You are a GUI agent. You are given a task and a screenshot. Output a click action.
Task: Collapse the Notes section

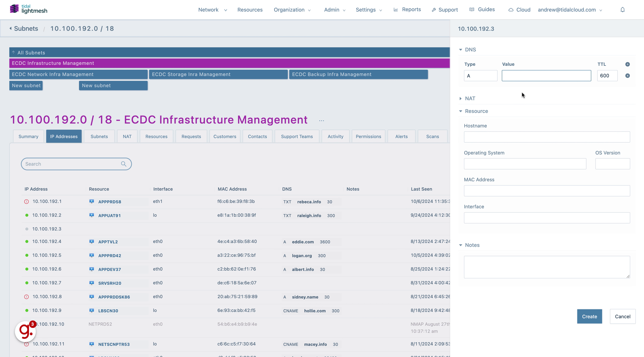pyautogui.click(x=460, y=245)
